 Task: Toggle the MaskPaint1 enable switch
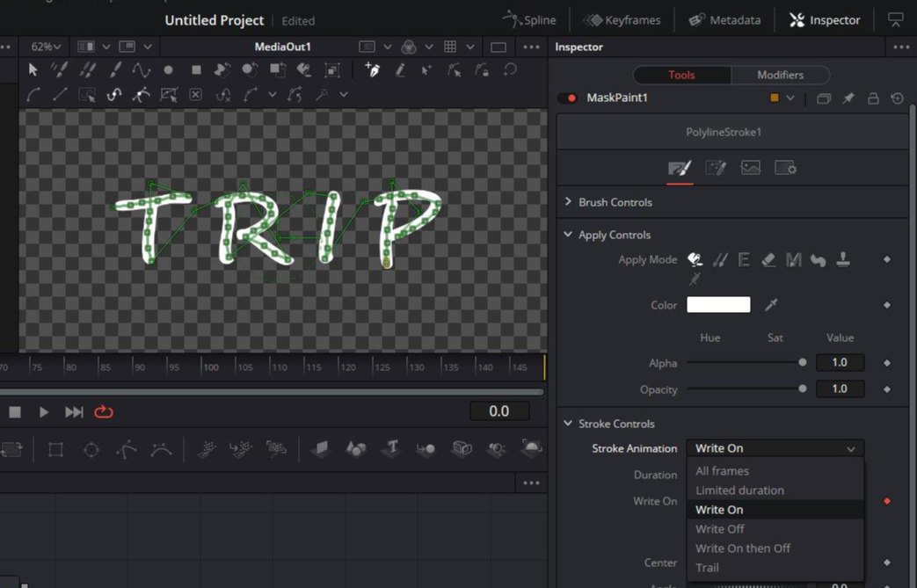coord(567,98)
